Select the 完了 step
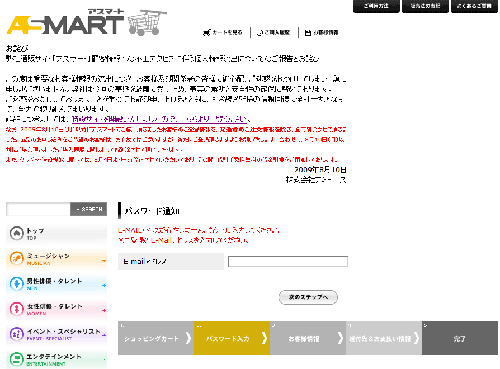The height and width of the screenshot is (369, 500). click(x=460, y=338)
